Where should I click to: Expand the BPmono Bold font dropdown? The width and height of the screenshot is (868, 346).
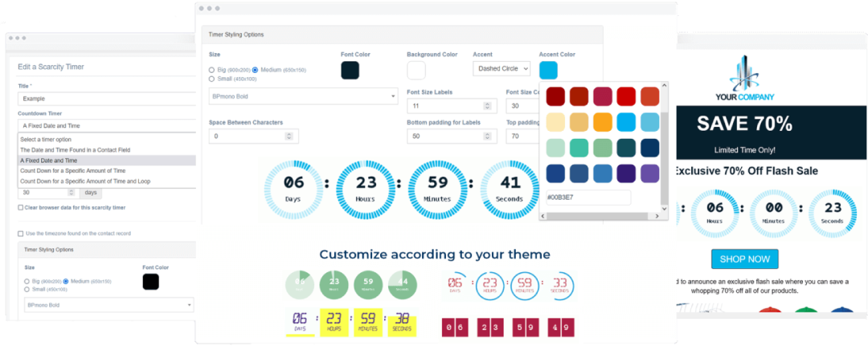click(x=303, y=96)
